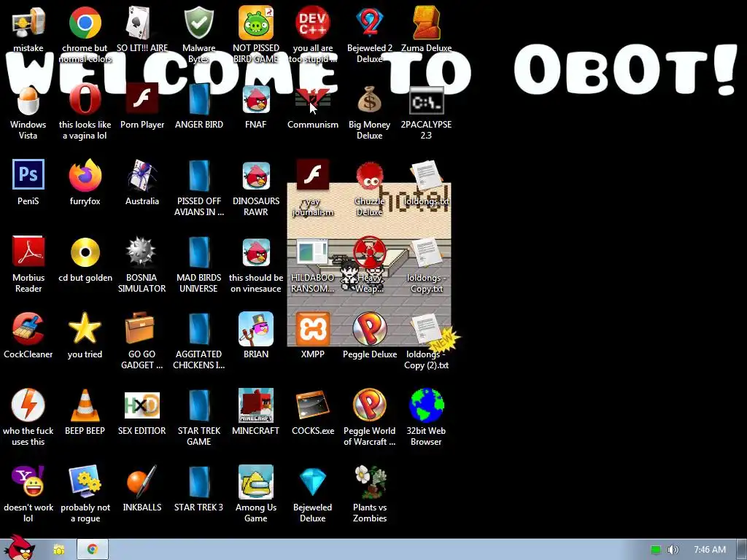
Task: Select STAR TREK GAME icon
Action: coord(198,405)
